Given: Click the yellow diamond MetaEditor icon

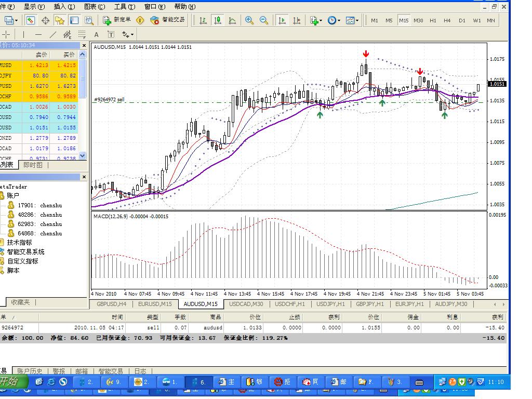Looking at the screenshot, I should [140, 21].
